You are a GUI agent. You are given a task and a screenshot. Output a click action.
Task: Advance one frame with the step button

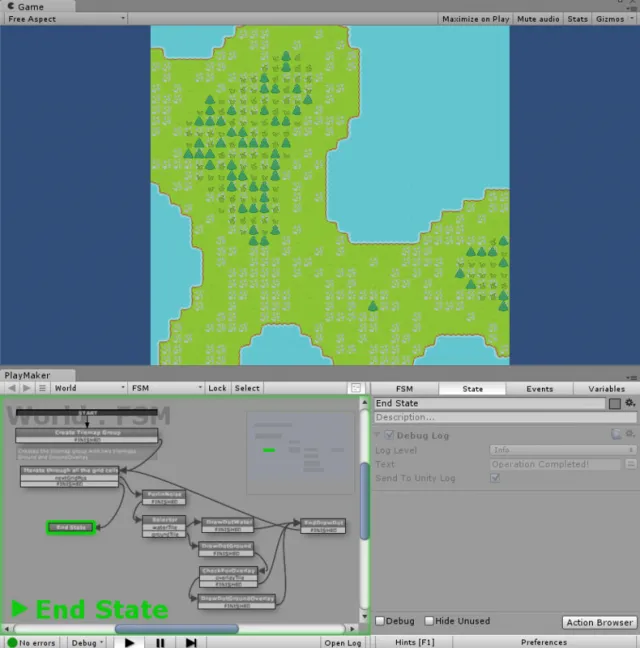tap(191, 643)
